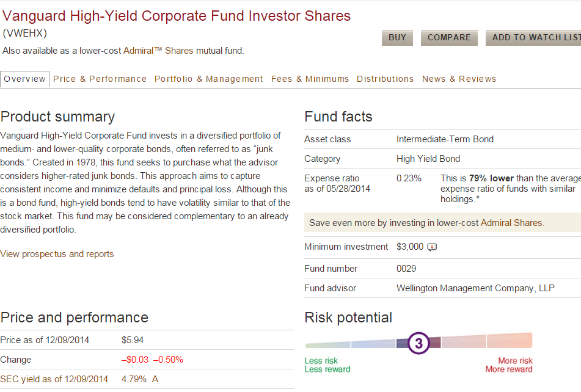Click the fourth segment of the risk scale
Viewport: 581px width, 392px height.
point(464,341)
